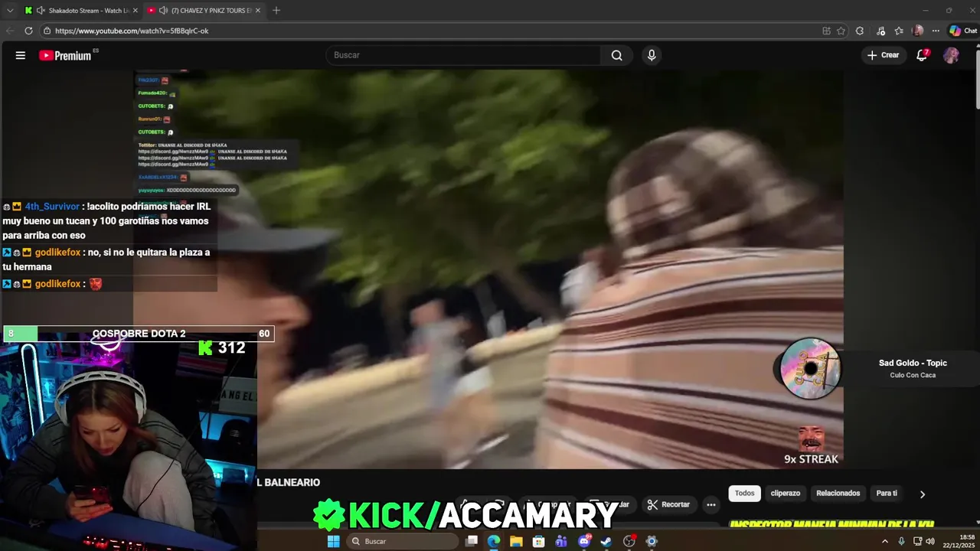
Task: Open Steam from taskbar
Action: (x=606, y=541)
